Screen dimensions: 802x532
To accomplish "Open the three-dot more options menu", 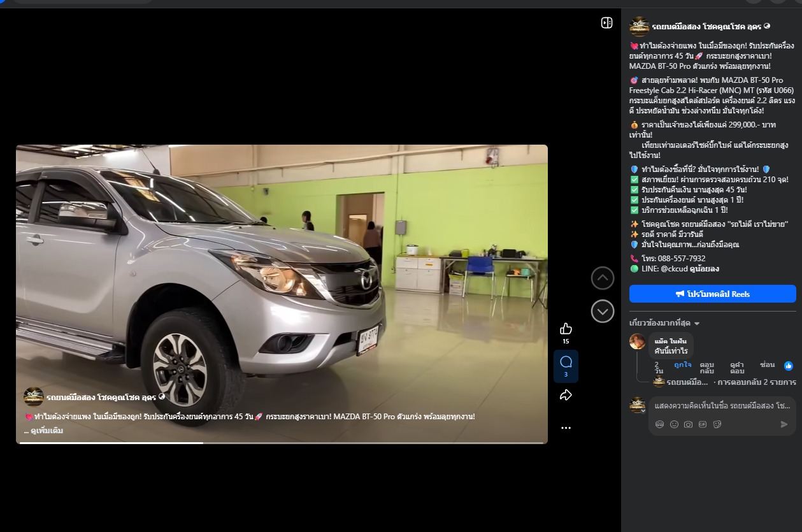I will tap(566, 428).
